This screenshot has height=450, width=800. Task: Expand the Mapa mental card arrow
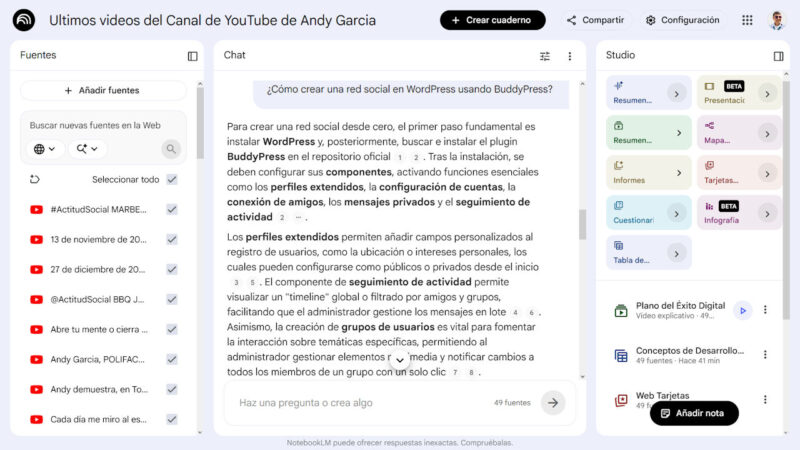tap(767, 134)
